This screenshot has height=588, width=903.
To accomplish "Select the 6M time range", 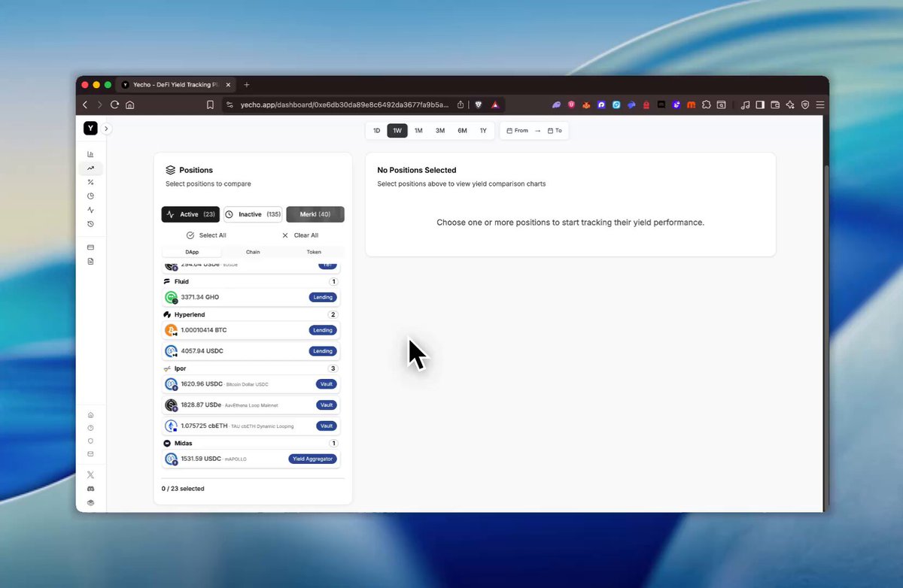I will (462, 131).
